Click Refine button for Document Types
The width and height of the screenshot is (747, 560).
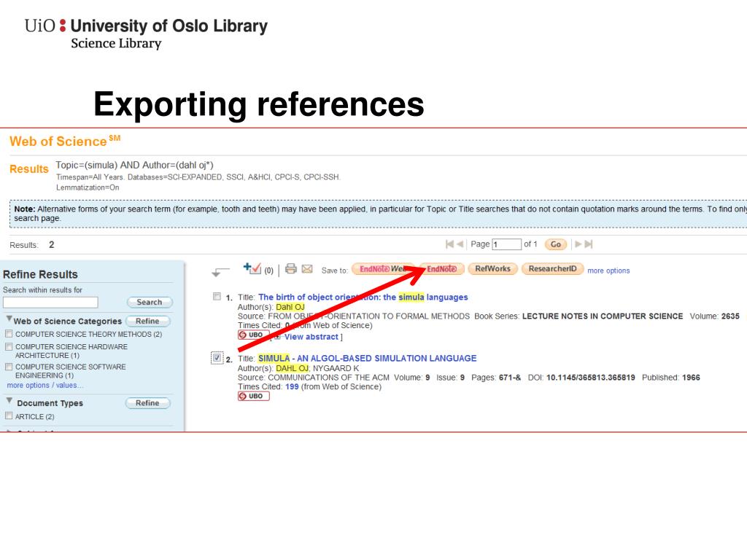click(147, 402)
